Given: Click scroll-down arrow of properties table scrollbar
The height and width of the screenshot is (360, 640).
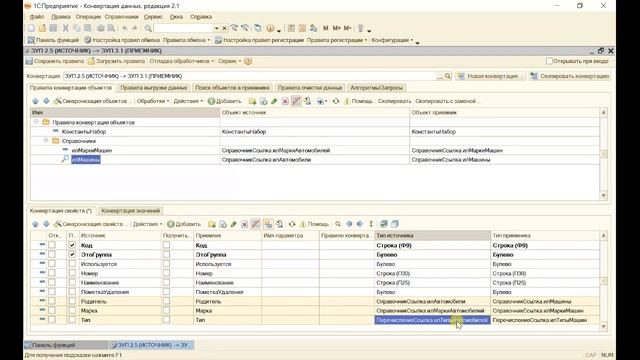Looking at the screenshot, I should point(604,326).
